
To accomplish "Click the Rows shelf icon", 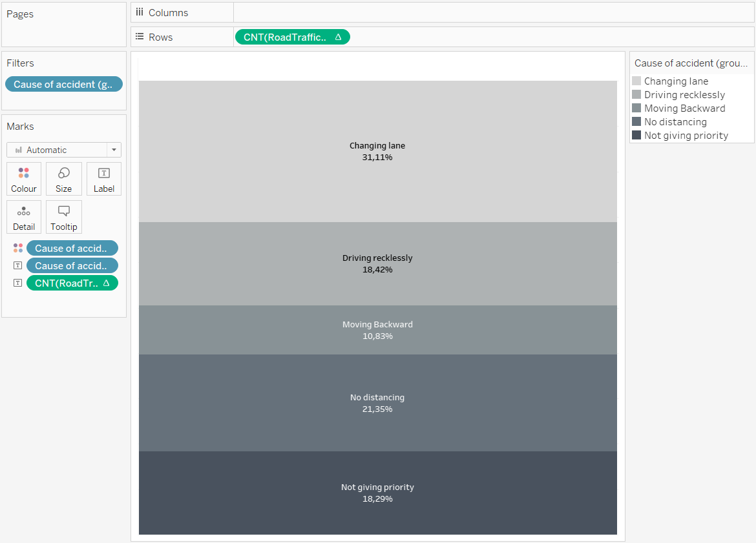I will tap(140, 37).
